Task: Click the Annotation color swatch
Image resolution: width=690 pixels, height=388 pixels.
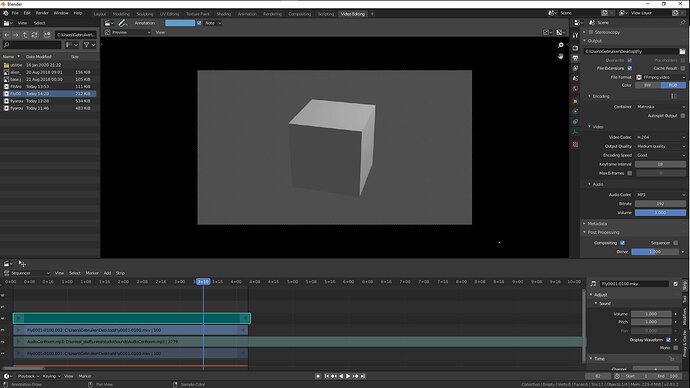Action: click(180, 23)
